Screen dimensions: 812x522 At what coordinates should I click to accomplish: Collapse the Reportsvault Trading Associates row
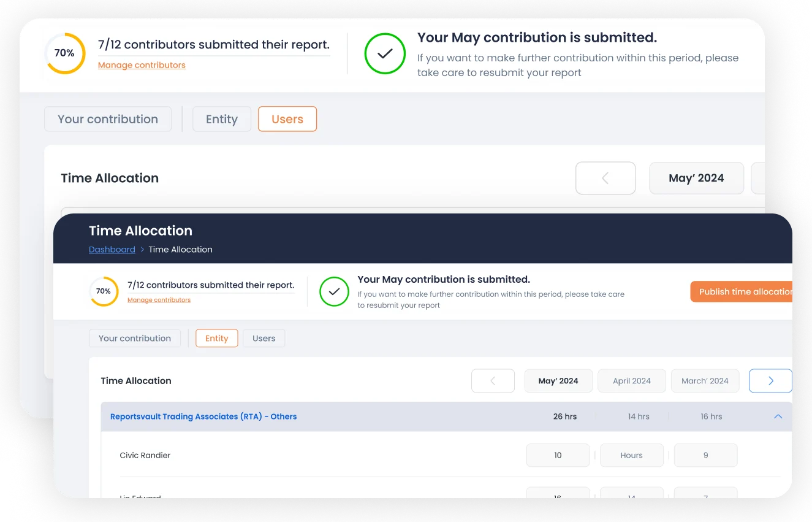click(x=778, y=416)
